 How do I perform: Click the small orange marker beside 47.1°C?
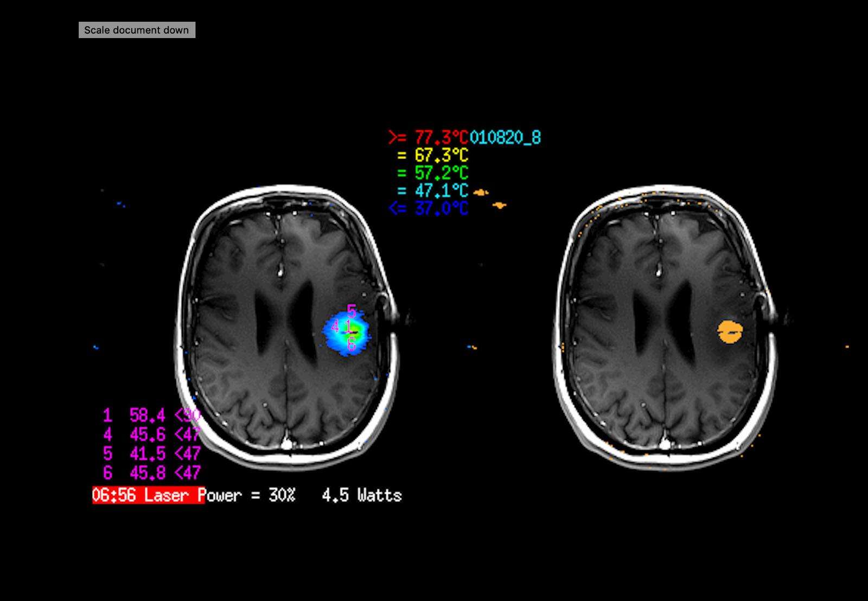tap(481, 192)
